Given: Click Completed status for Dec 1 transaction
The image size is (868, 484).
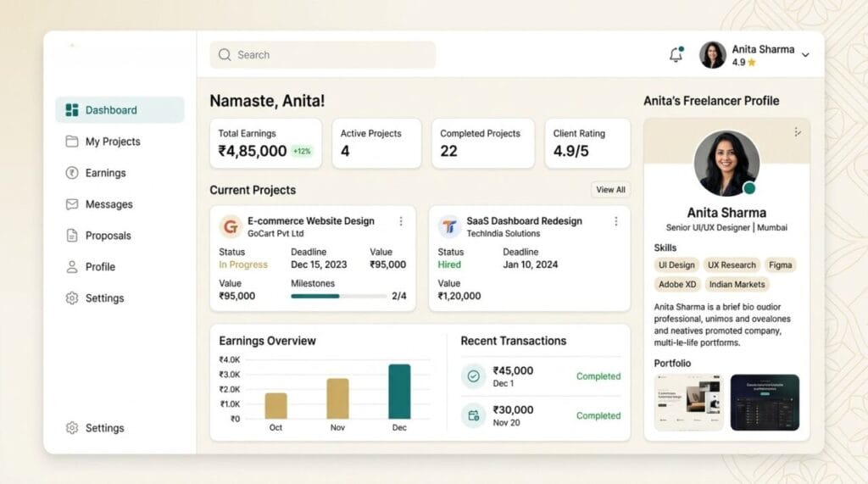Looking at the screenshot, I should (598, 376).
